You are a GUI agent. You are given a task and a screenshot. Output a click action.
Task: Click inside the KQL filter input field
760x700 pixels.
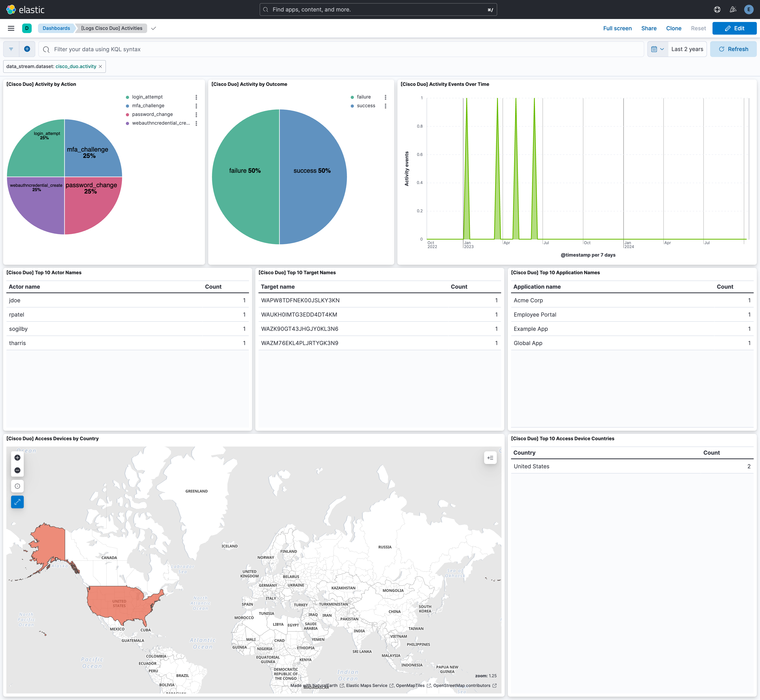coord(227,49)
